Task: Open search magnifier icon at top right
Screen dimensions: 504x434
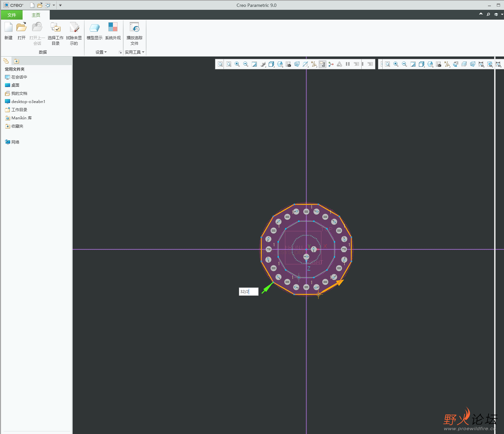Action: (x=488, y=14)
